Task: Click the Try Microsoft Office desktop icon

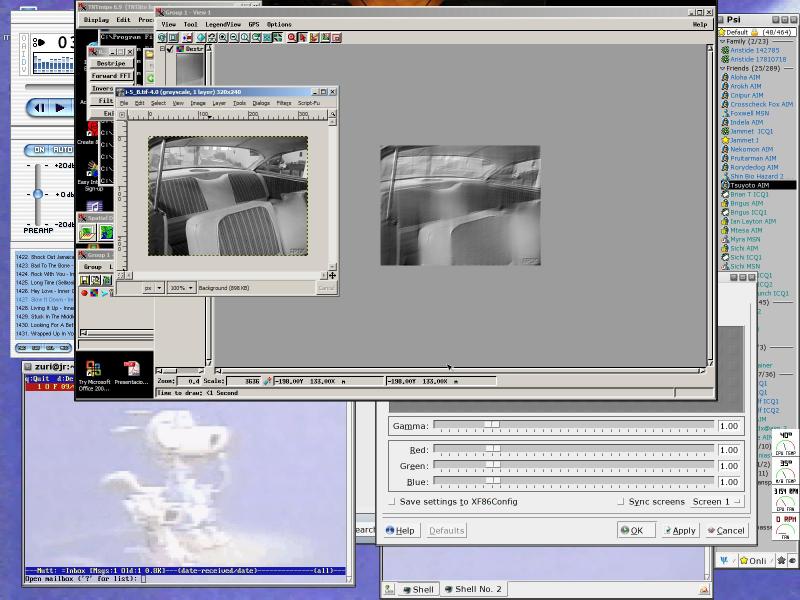Action: click(x=93, y=368)
